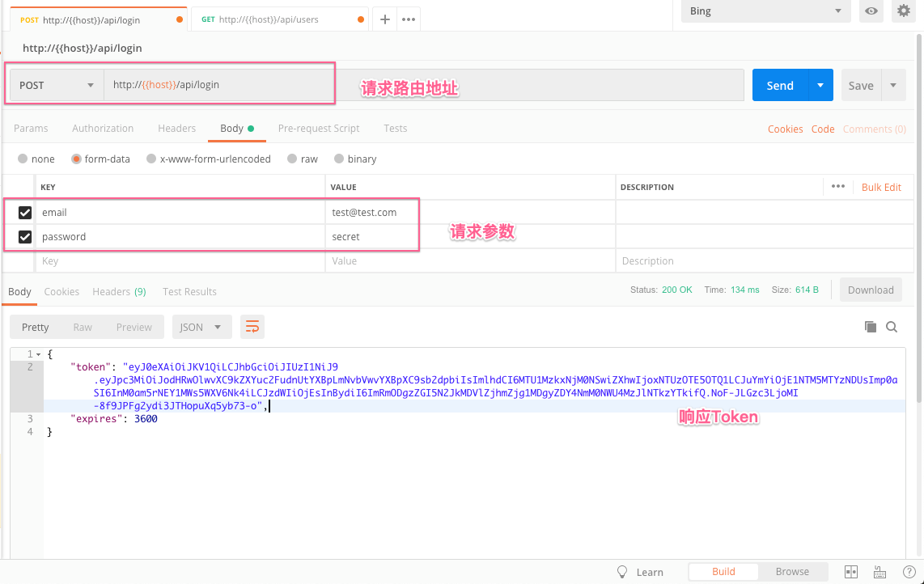Open the Pre-request Script tab

[318, 128]
